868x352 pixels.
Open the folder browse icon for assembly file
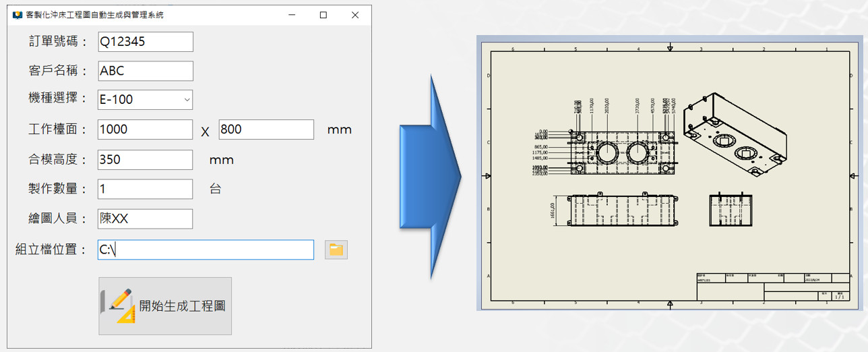[x=336, y=250]
